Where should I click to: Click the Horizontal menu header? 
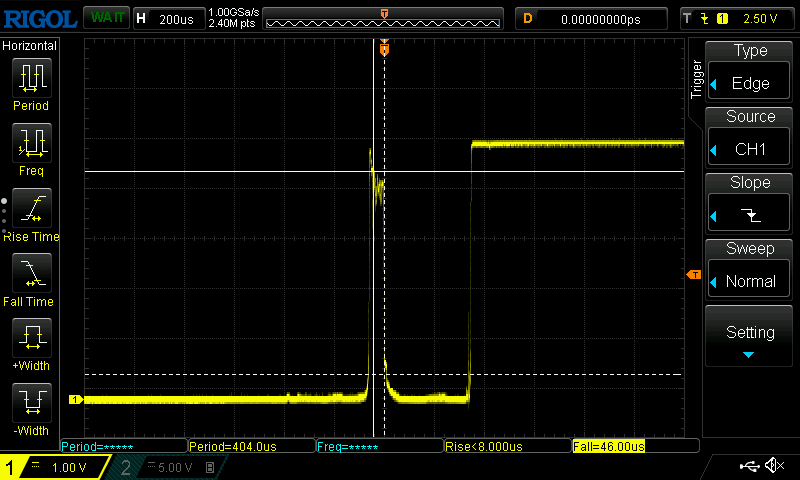[30, 46]
